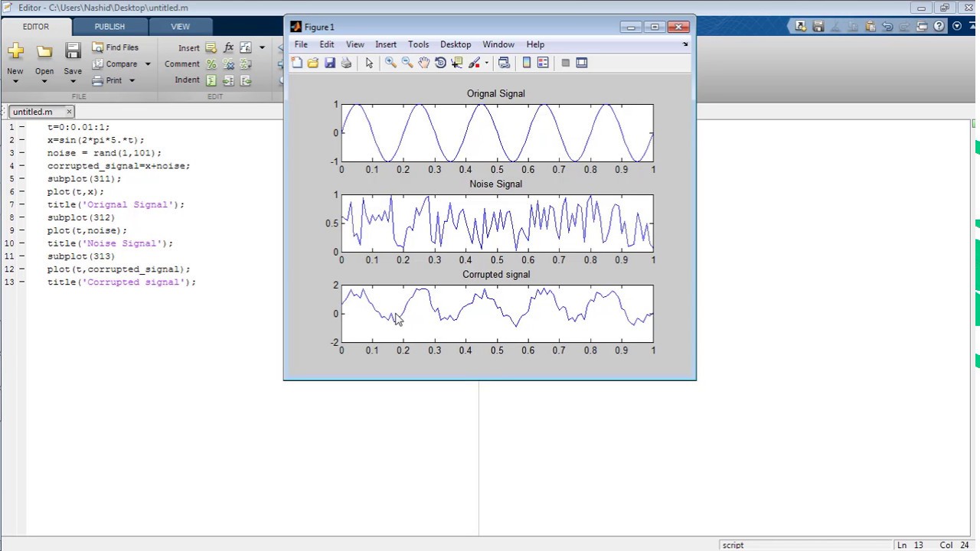Image resolution: width=980 pixels, height=551 pixels.
Task: Open Window menu in Figure 1
Action: 498,44
